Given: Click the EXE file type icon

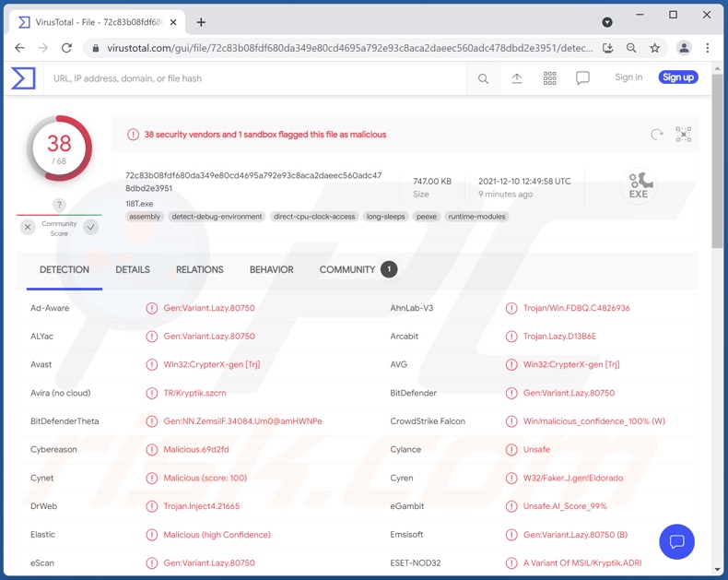Looking at the screenshot, I should click(x=639, y=185).
